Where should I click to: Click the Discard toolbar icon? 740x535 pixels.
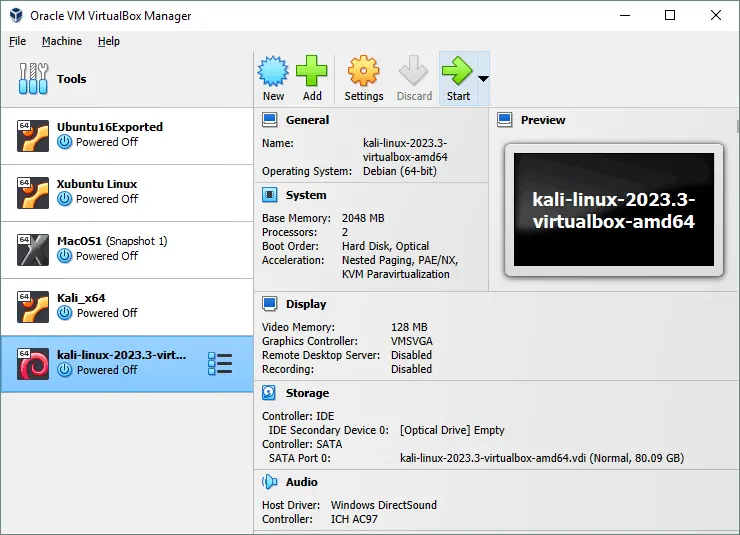click(x=413, y=71)
